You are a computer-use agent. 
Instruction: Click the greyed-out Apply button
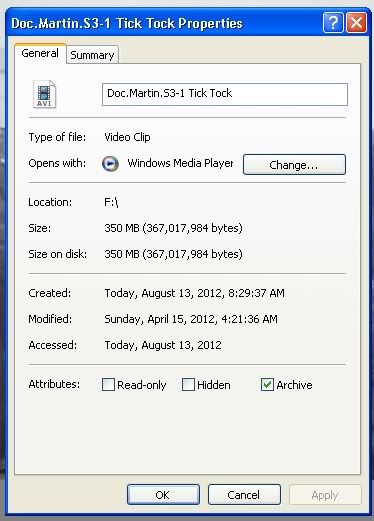pos(325,495)
